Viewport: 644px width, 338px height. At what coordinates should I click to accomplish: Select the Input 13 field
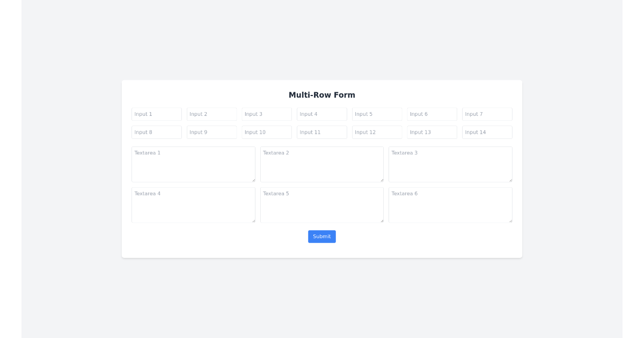[431, 132]
